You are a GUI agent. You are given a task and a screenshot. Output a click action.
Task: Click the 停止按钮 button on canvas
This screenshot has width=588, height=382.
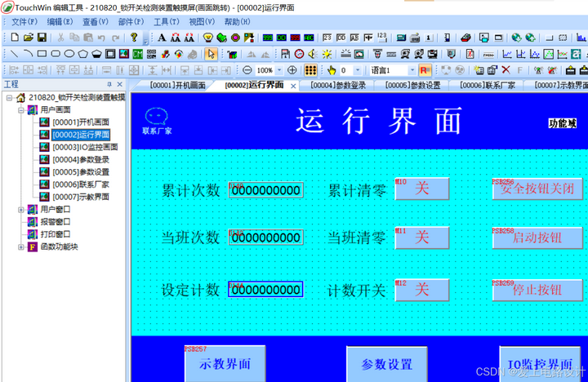(537, 290)
